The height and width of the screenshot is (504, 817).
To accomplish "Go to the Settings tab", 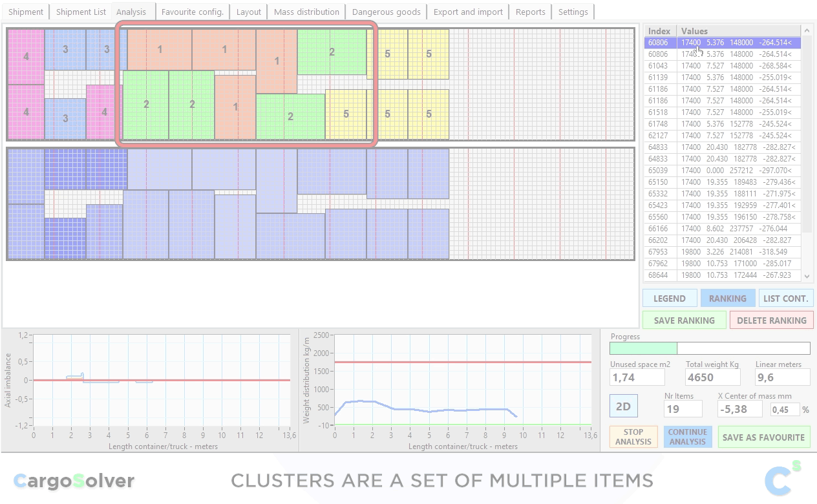I will (x=573, y=12).
